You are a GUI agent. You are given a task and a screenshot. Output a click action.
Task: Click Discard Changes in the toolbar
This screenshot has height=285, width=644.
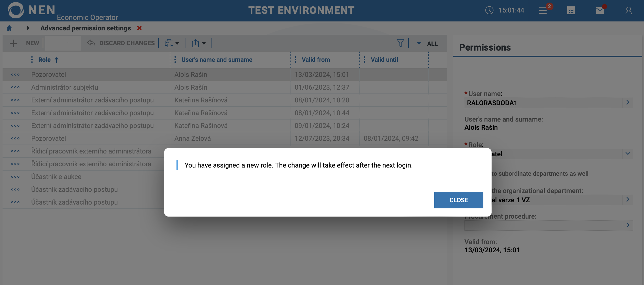point(121,43)
